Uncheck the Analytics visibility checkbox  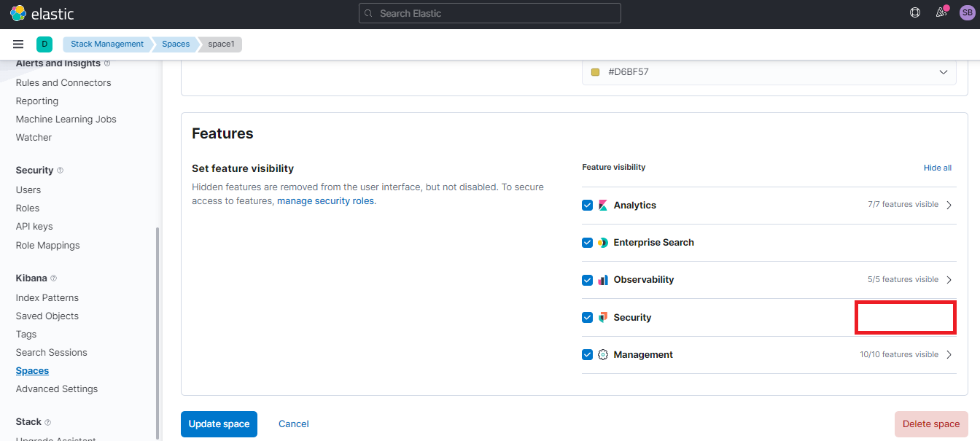pyautogui.click(x=587, y=206)
